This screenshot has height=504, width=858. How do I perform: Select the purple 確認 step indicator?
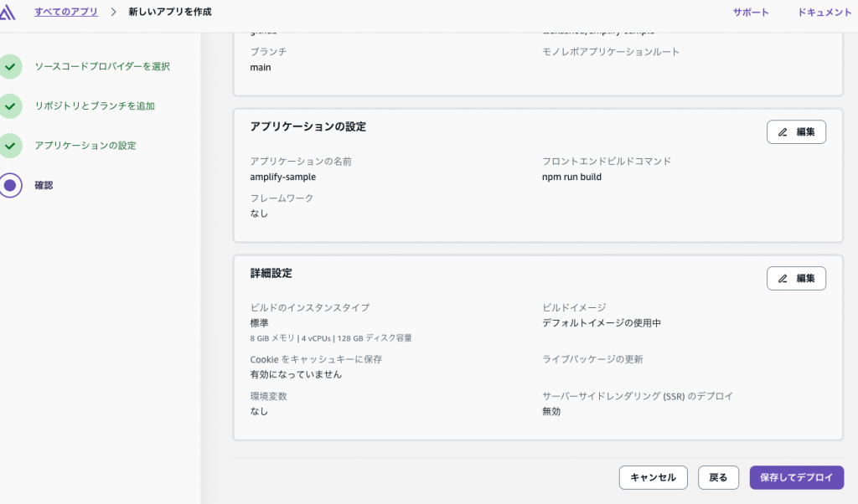coord(12,185)
